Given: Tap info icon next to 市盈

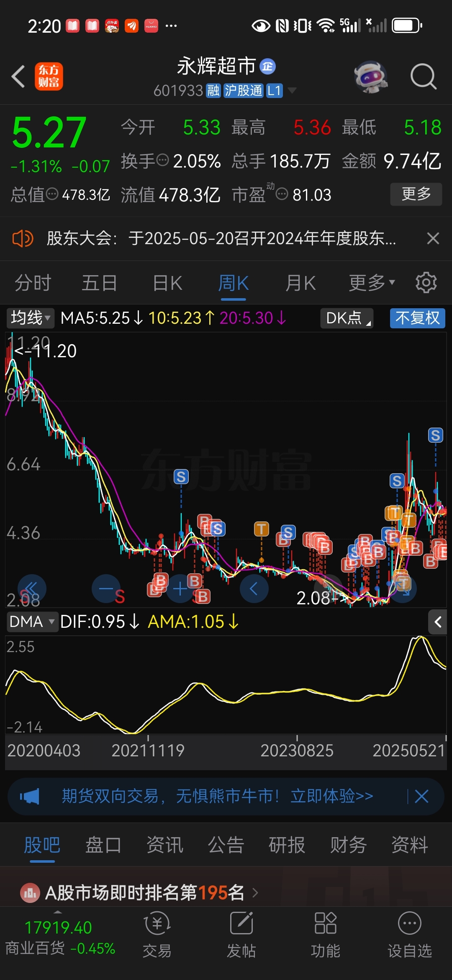Looking at the screenshot, I should (x=282, y=194).
